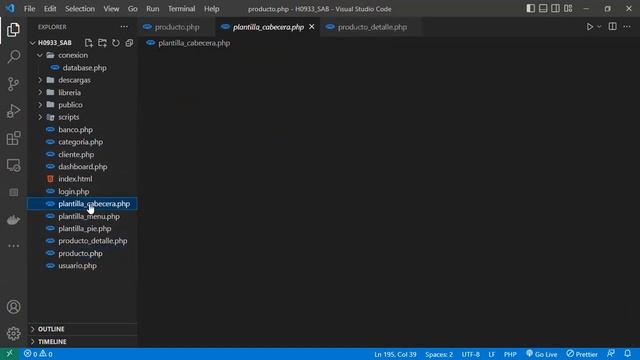The height and width of the screenshot is (360, 640).
Task: Expand the OUTLINE section
Action: (82, 329)
